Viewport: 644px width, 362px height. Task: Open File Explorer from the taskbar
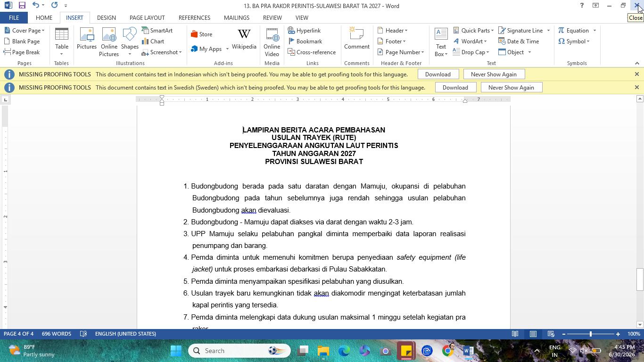tap(323, 351)
